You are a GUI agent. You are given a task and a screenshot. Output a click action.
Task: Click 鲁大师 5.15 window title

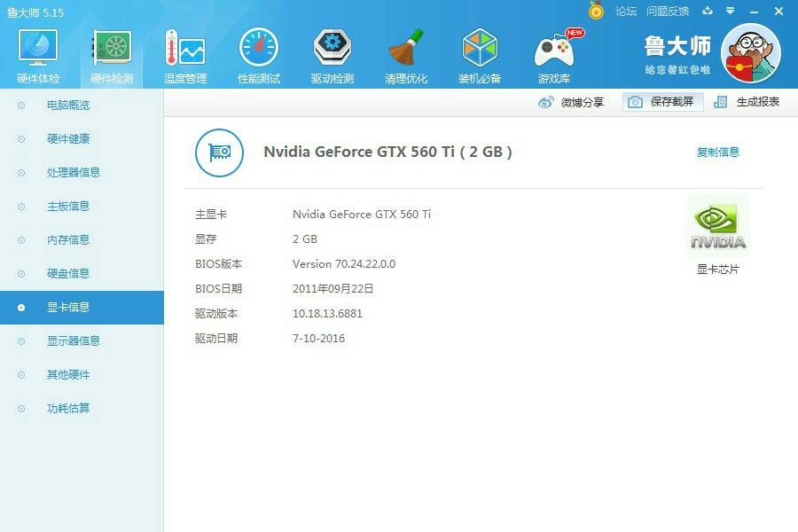pos(35,12)
